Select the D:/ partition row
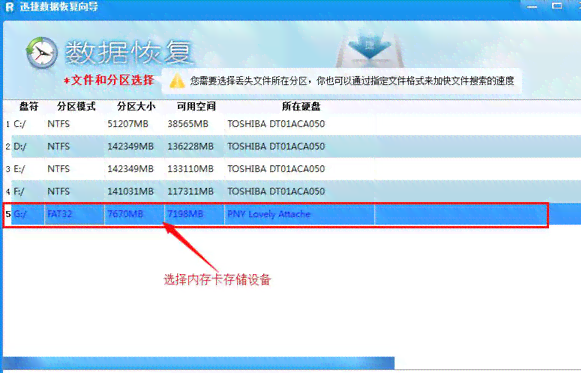The width and height of the screenshot is (581, 373). pyautogui.click(x=292, y=146)
